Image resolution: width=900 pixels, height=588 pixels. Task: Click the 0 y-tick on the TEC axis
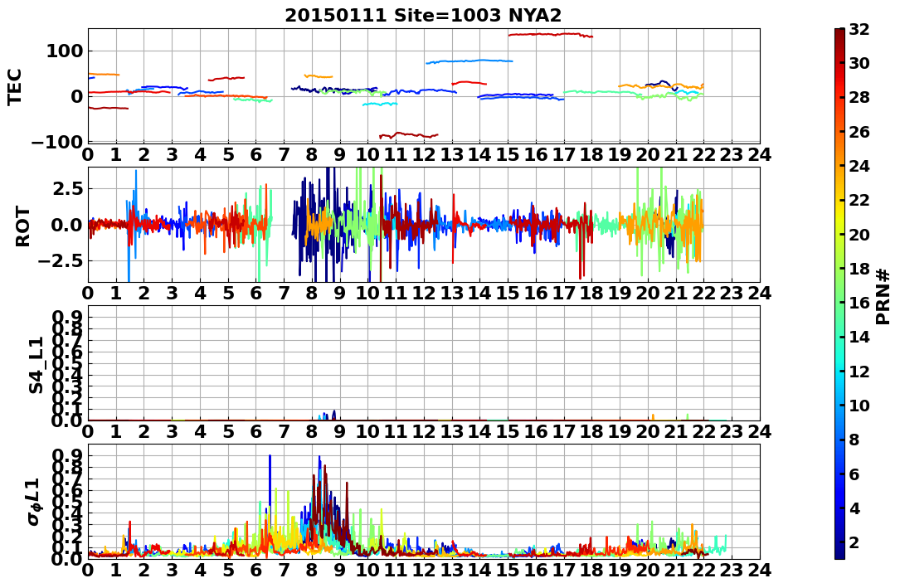[78, 96]
